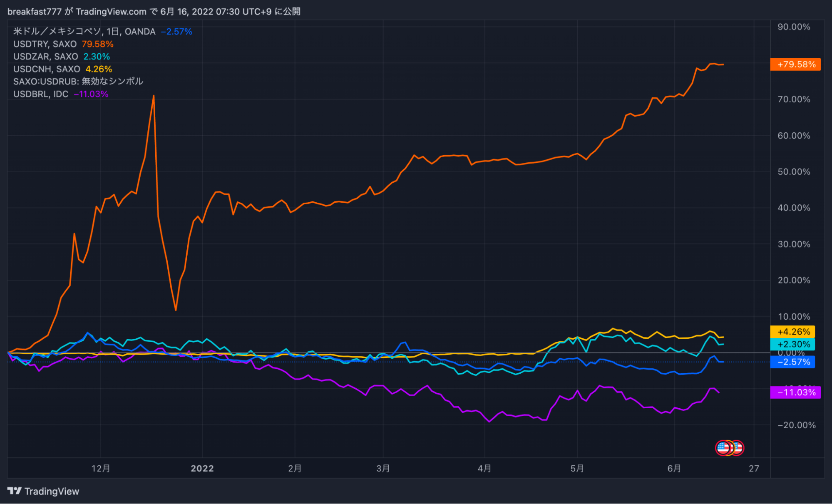The image size is (832, 504).
Task: Click the TradingView wordmark text at bottom left
Action: [x=52, y=492]
